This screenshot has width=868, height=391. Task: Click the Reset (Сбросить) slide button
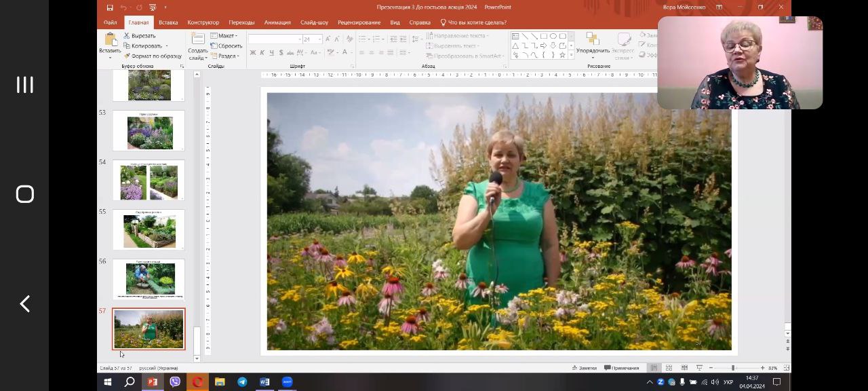[x=226, y=46]
